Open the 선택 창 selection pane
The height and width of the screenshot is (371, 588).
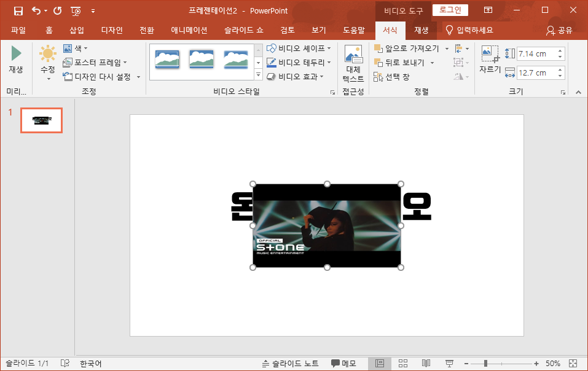(x=392, y=77)
